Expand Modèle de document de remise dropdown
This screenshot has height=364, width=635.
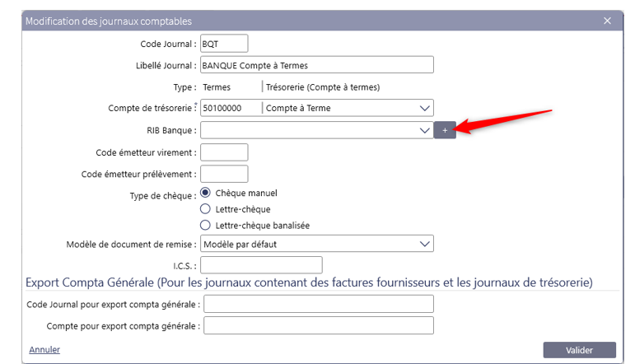tap(424, 244)
